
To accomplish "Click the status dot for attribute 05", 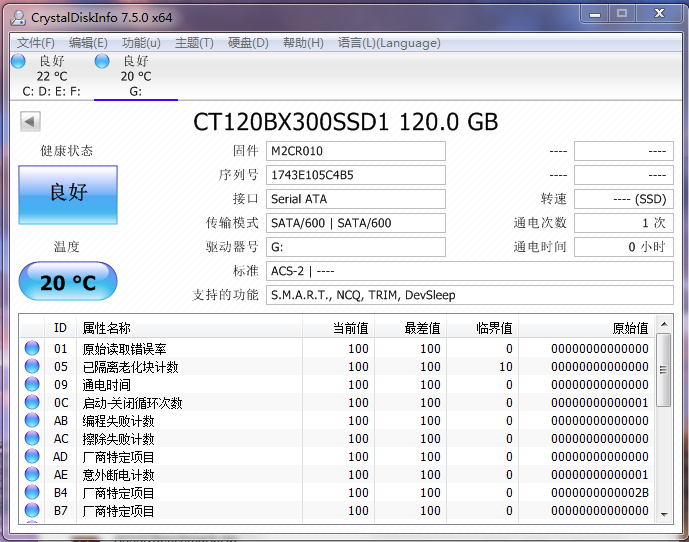I will (32, 366).
